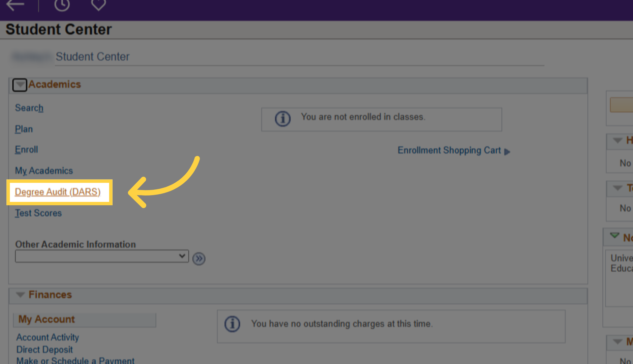The image size is (633, 364).
Task: Open the Degree Audit (DARS) link
Action: (58, 192)
